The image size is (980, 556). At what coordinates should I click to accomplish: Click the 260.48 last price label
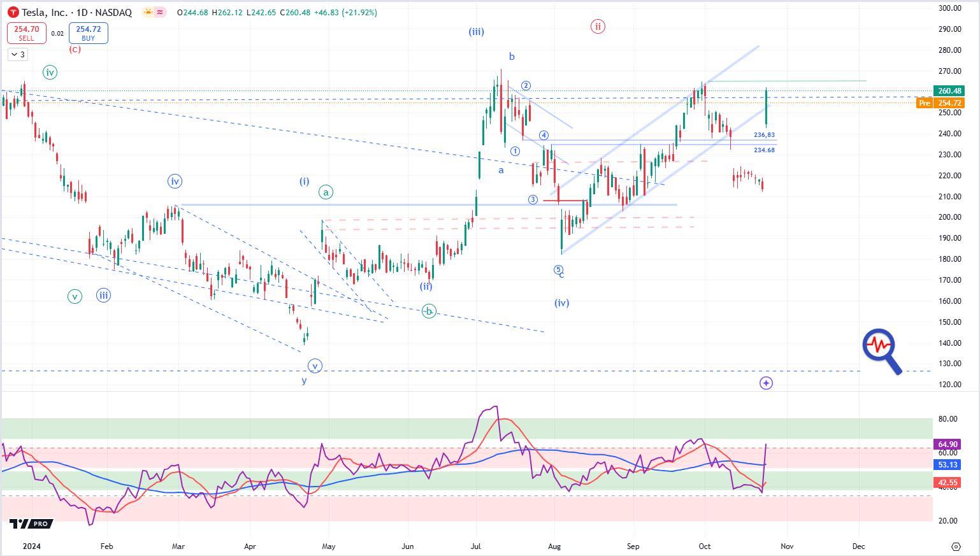tap(949, 91)
